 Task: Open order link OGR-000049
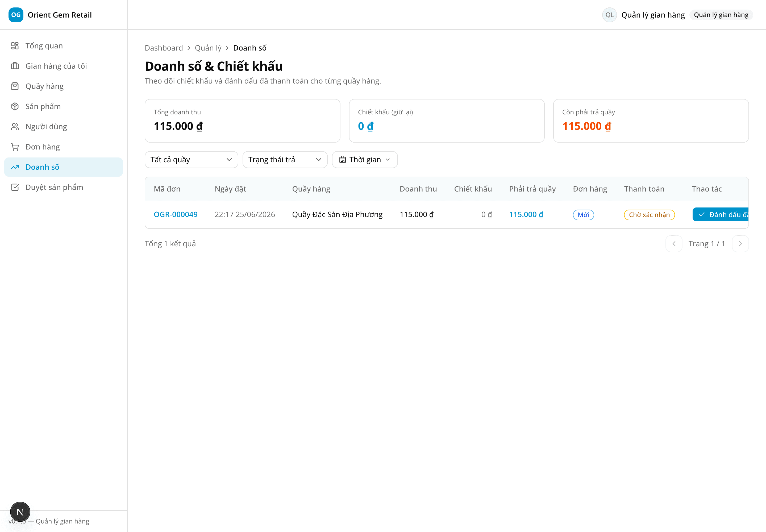(x=175, y=214)
